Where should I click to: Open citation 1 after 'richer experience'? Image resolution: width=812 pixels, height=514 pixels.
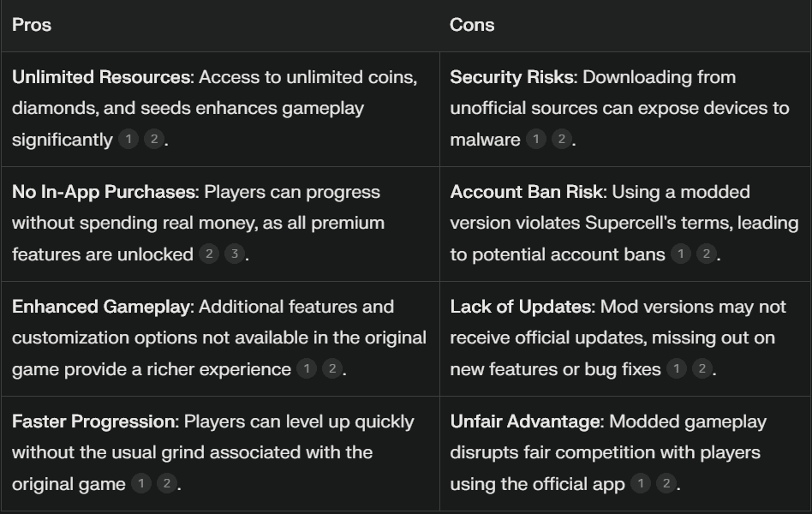coord(307,369)
